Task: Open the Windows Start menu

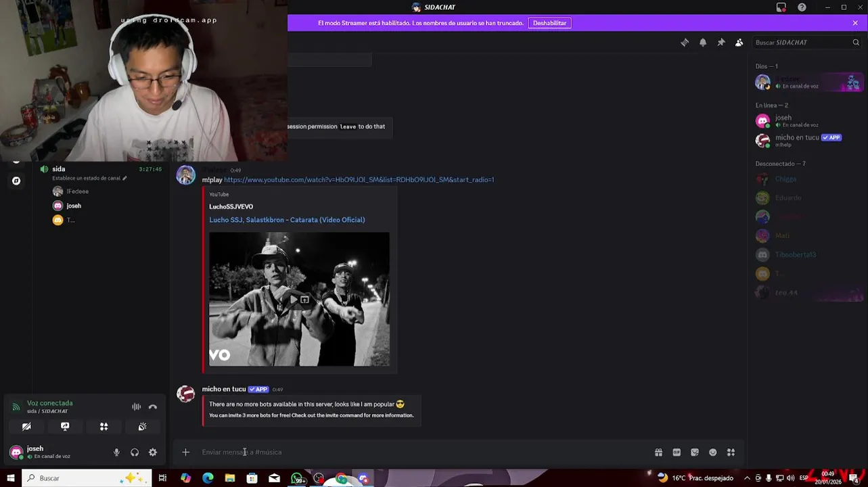Action: point(10,478)
